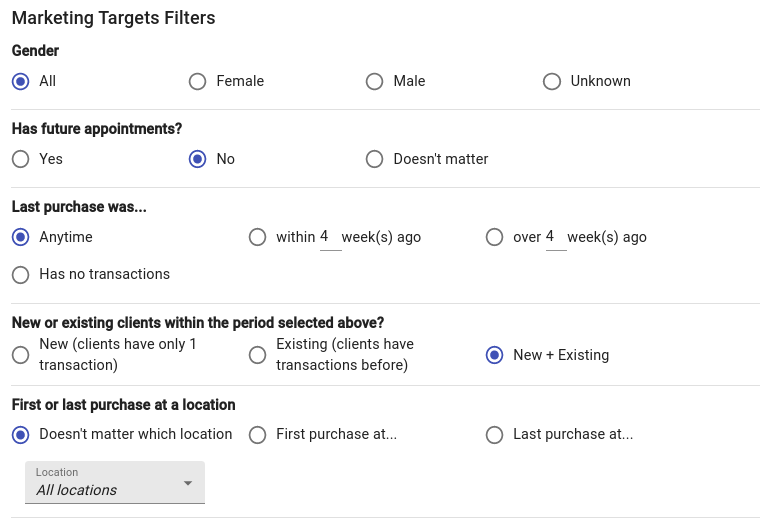Select New + Existing clients option
Screen dimensions: 770x521
(495, 355)
